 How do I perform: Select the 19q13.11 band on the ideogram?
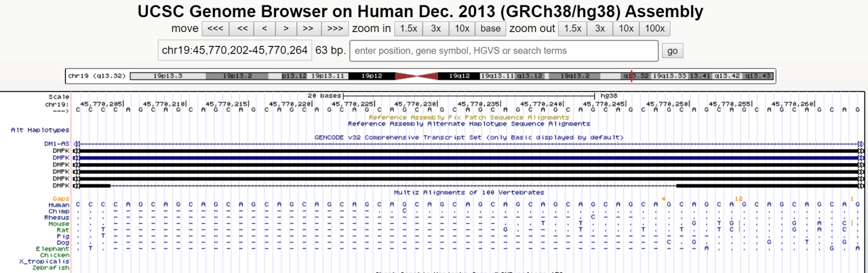tap(497, 76)
